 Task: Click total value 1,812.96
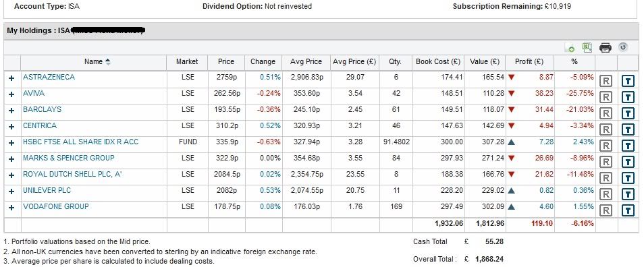(490, 224)
